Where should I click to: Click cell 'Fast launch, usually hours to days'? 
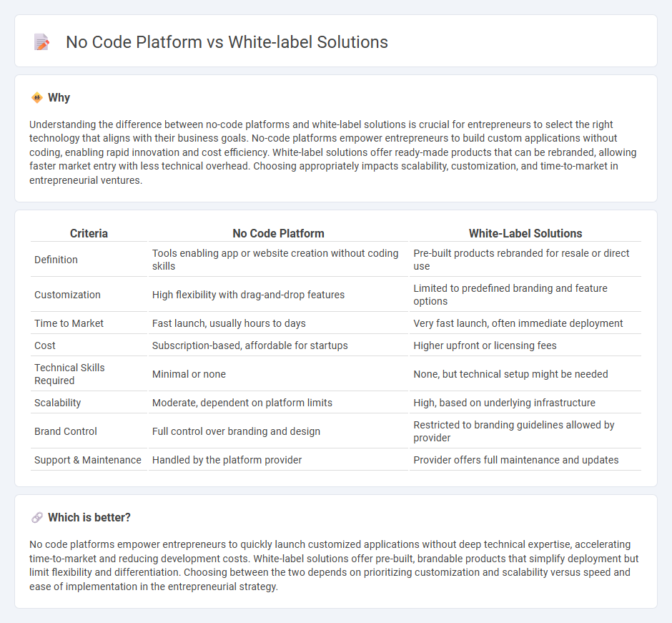278,323
